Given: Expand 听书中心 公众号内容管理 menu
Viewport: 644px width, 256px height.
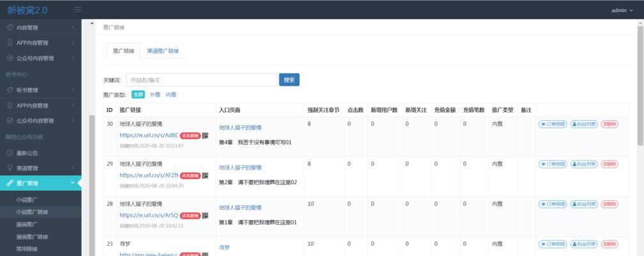Looking at the screenshot, I should [x=41, y=120].
